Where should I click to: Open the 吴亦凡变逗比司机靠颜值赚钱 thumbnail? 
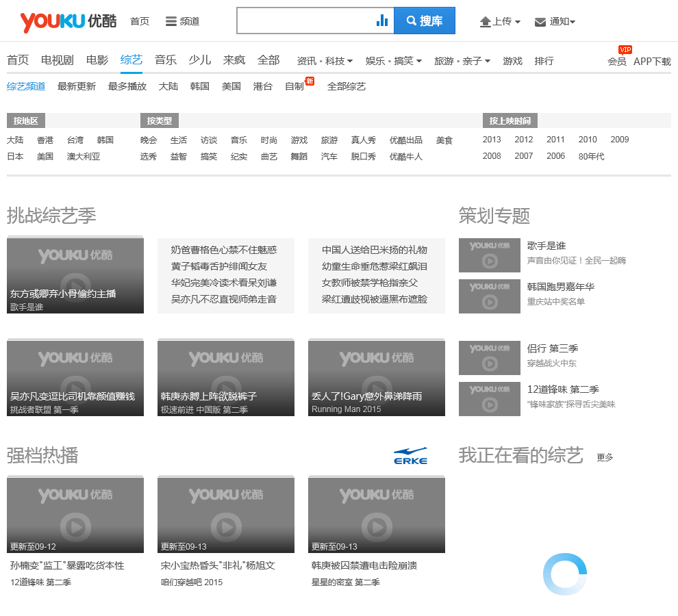[75, 378]
